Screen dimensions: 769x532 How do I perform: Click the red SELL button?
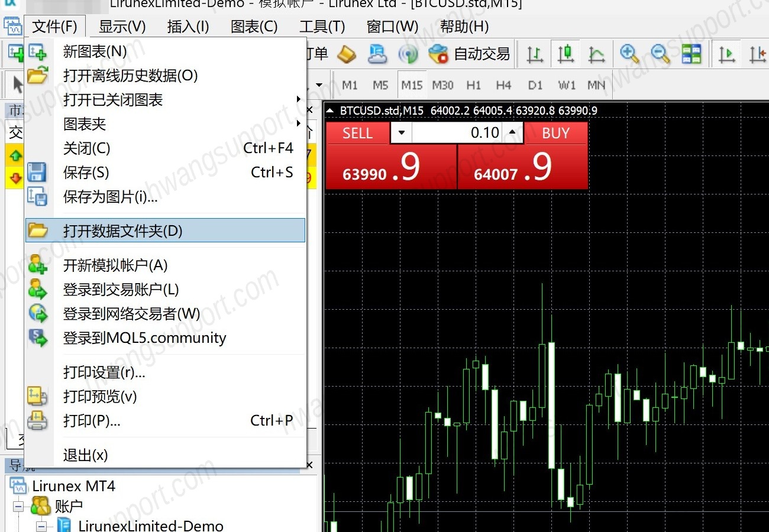(357, 133)
